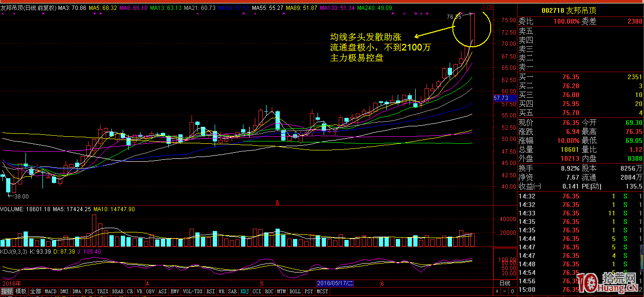
Task: Switch indicator to MCST
Action: coord(323,291)
